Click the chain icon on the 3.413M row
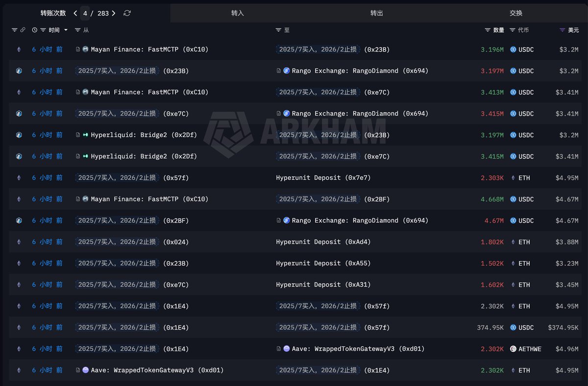The height and width of the screenshot is (386, 588). click(x=19, y=92)
